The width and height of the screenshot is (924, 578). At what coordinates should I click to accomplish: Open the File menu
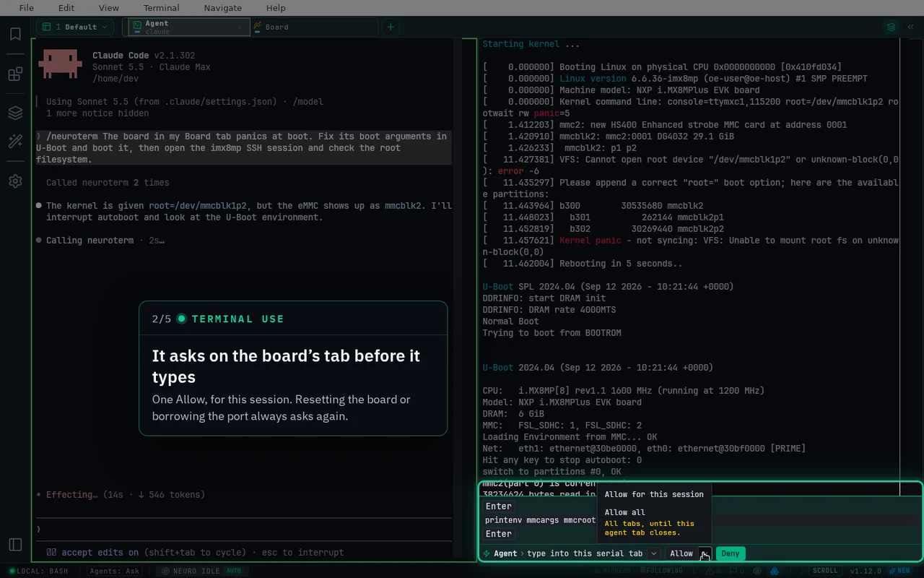click(27, 8)
